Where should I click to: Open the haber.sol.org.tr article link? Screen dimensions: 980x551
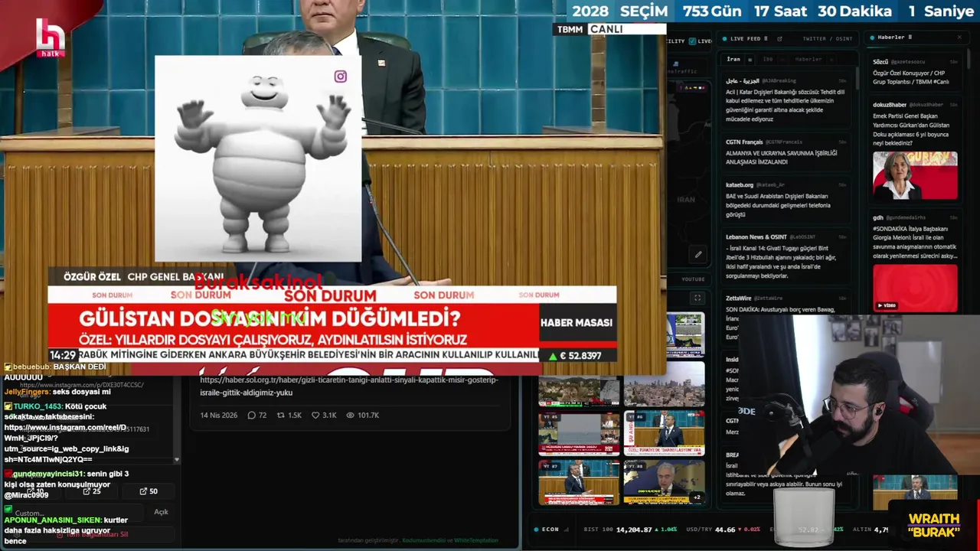tap(349, 386)
